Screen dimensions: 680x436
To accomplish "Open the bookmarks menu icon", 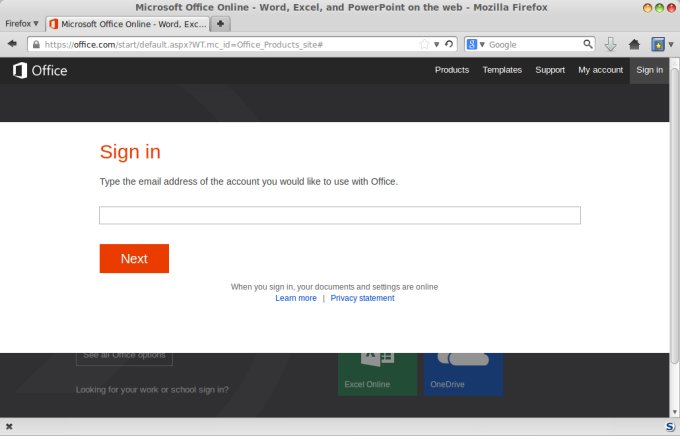I will point(657,44).
